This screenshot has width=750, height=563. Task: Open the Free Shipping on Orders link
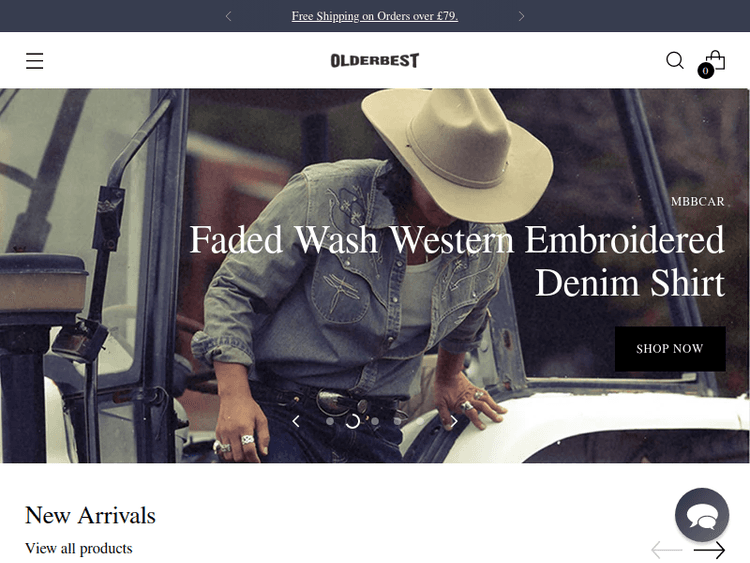[375, 16]
